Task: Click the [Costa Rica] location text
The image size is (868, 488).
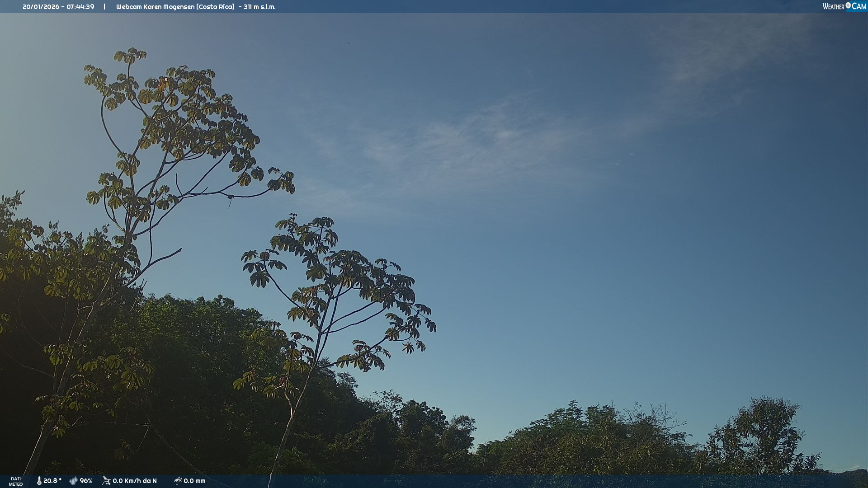Action: click(215, 7)
